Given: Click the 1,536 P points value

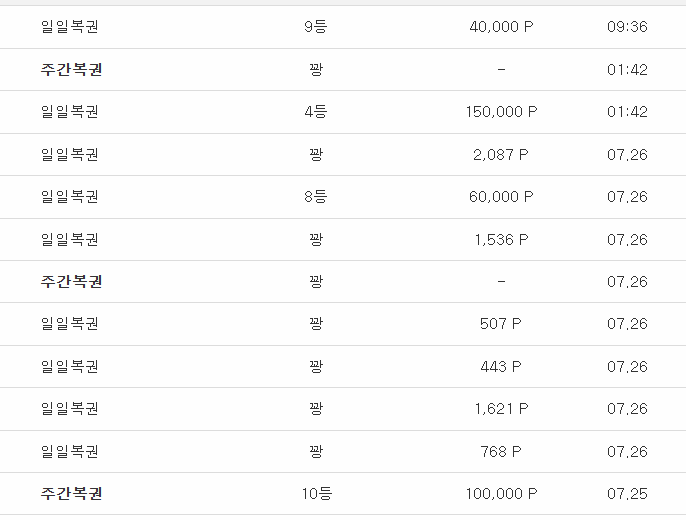Looking at the screenshot, I should click(x=501, y=239).
